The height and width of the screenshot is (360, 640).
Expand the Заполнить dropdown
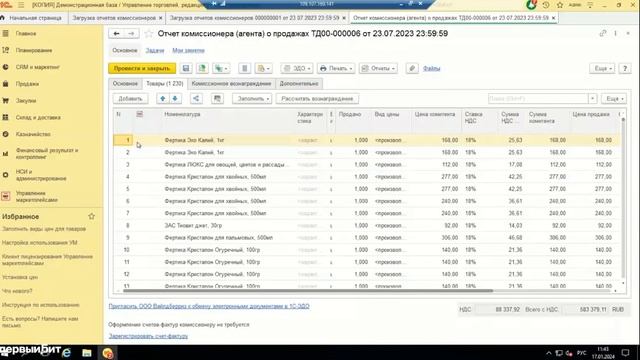(252, 98)
